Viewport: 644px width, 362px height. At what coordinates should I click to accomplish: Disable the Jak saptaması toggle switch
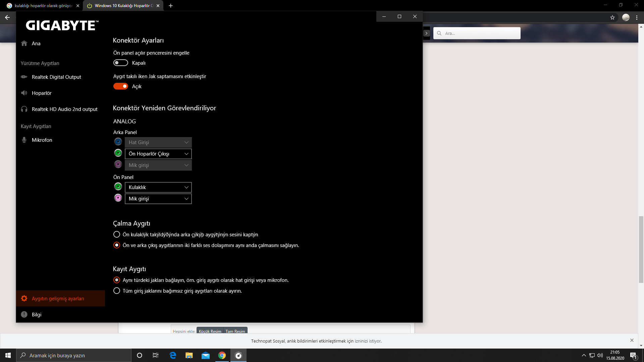[121, 86]
